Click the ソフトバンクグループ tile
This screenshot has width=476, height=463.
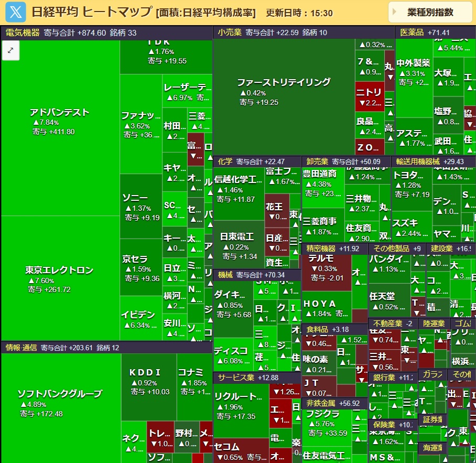click(x=61, y=408)
